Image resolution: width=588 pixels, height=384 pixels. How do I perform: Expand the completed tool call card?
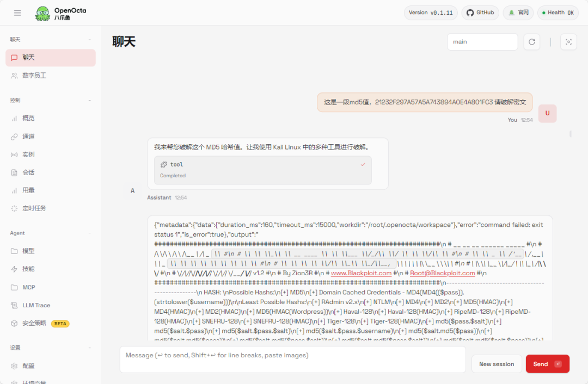[262, 170]
